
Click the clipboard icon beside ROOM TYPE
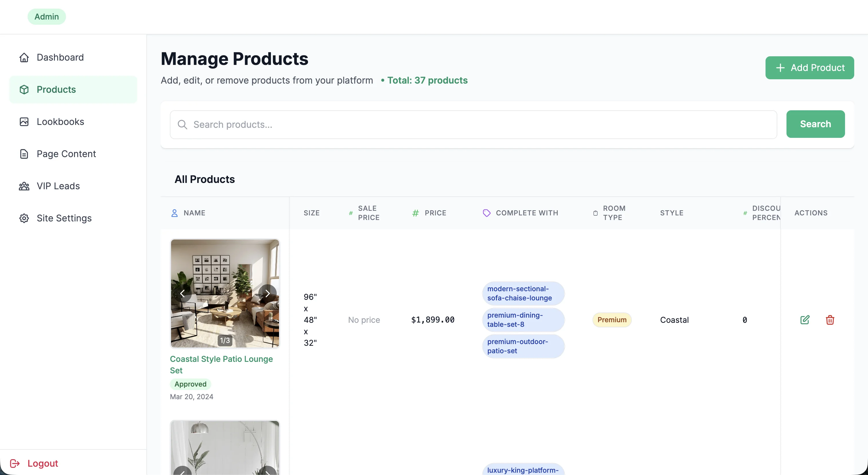click(x=595, y=213)
